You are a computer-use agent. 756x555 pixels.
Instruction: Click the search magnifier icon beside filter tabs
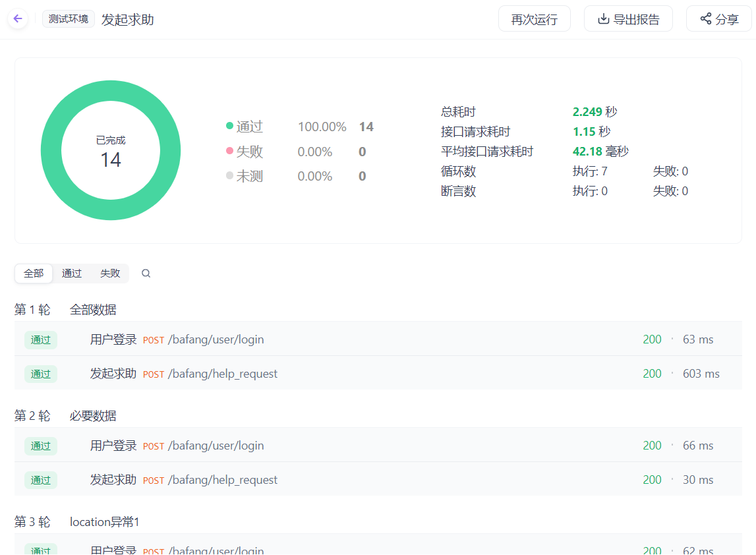pyautogui.click(x=146, y=274)
